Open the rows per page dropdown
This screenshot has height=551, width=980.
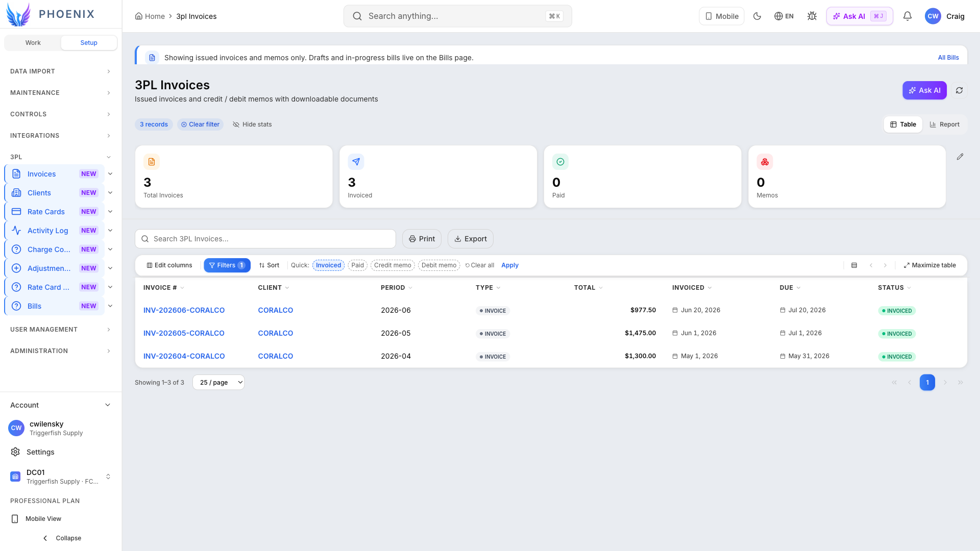tap(218, 383)
